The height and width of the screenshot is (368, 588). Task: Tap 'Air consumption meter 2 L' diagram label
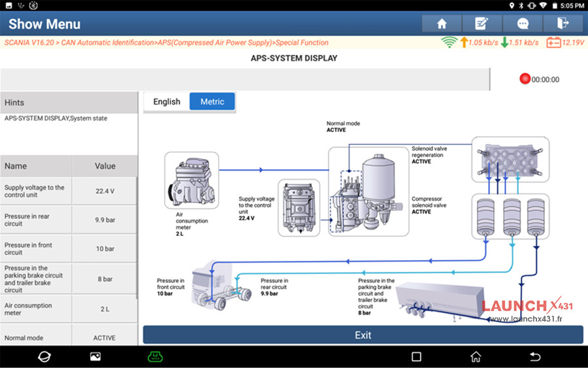click(191, 224)
